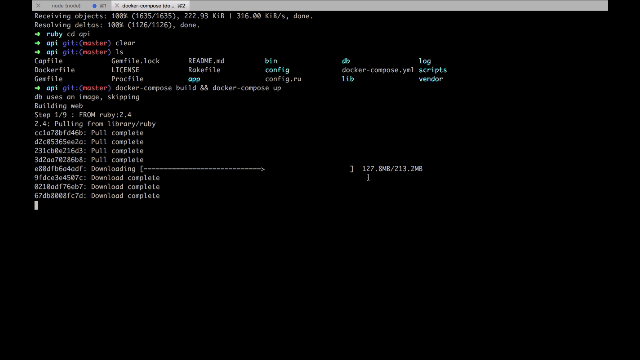Click the config directory name
Viewport: 640px width, 360px height.
point(277,70)
